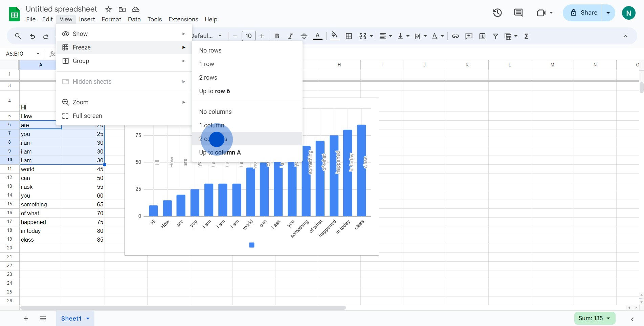
Task: Toggle strikethrough formatting
Action: (304, 36)
